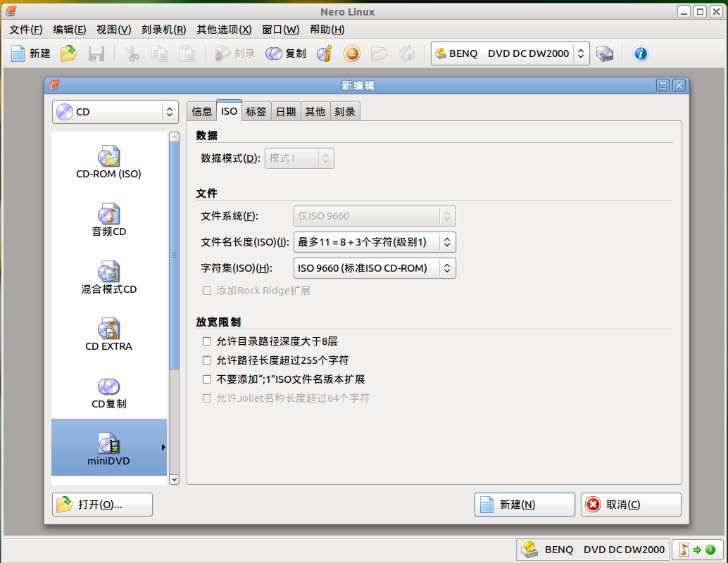Open disc info icon in toolbar

(x=325, y=54)
